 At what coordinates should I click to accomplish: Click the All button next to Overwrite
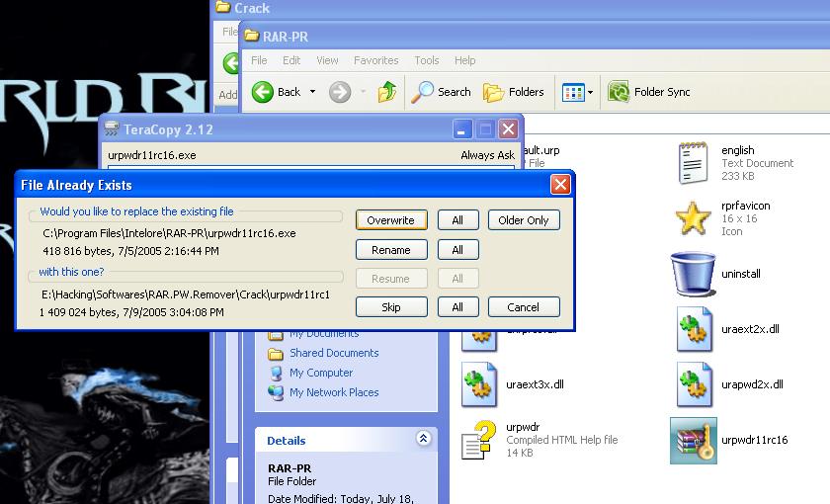click(457, 220)
